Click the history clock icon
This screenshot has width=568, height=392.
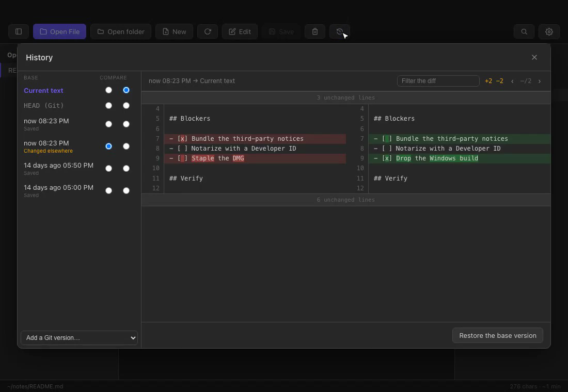339,31
